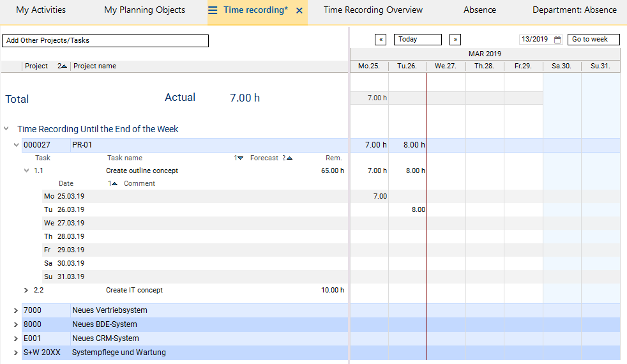Screen dimensions: 627x364
Task: Click the Add Other Projects/Tasks field
Action: pyautogui.click(x=105, y=41)
